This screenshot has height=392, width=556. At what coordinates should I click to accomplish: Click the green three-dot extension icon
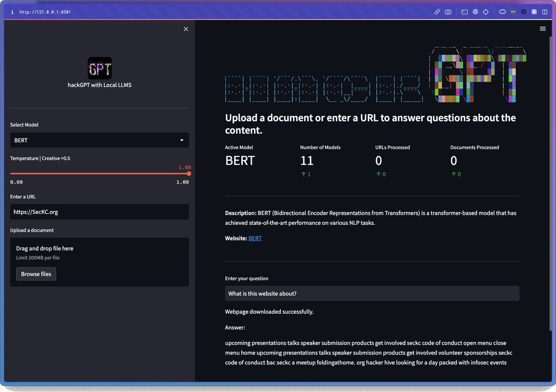(513, 12)
